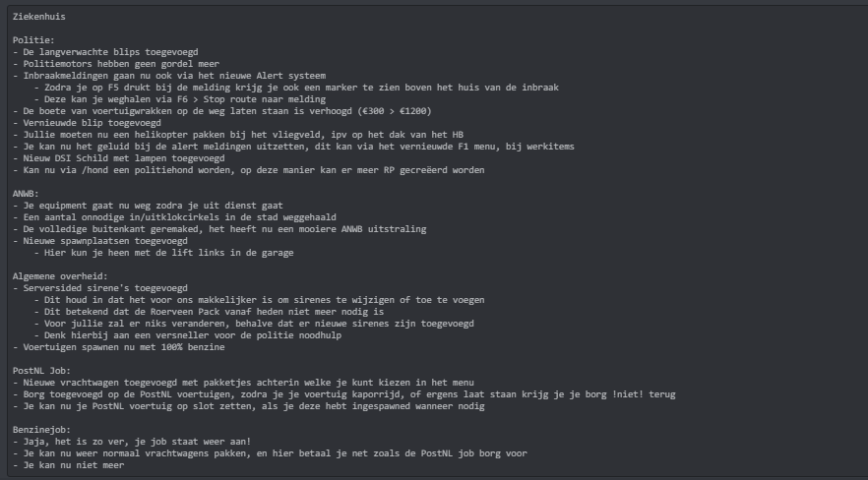Click the line about helikopter bij het vliegveld
The width and height of the screenshot is (868, 480).
click(x=218, y=135)
